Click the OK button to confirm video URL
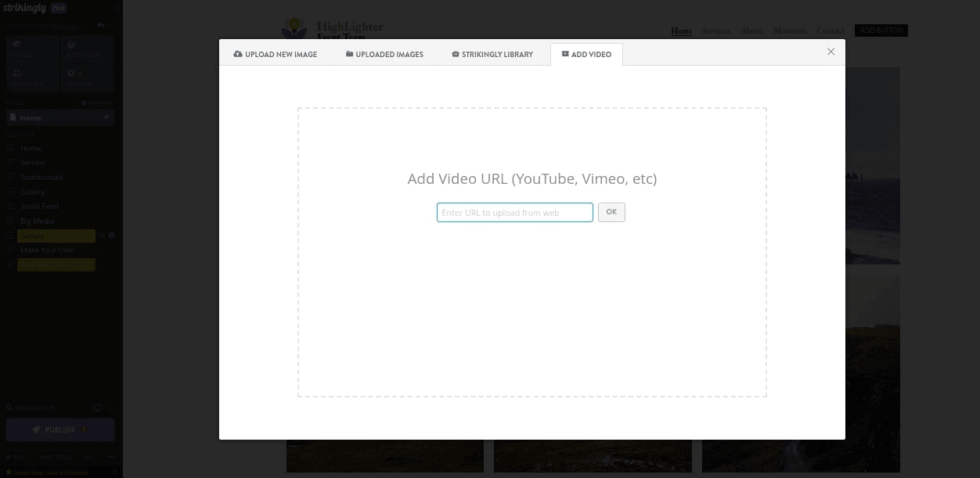The height and width of the screenshot is (478, 980). (611, 212)
